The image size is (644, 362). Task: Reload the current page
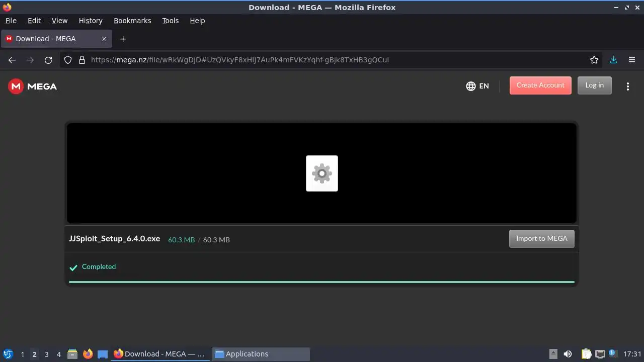pyautogui.click(x=48, y=60)
